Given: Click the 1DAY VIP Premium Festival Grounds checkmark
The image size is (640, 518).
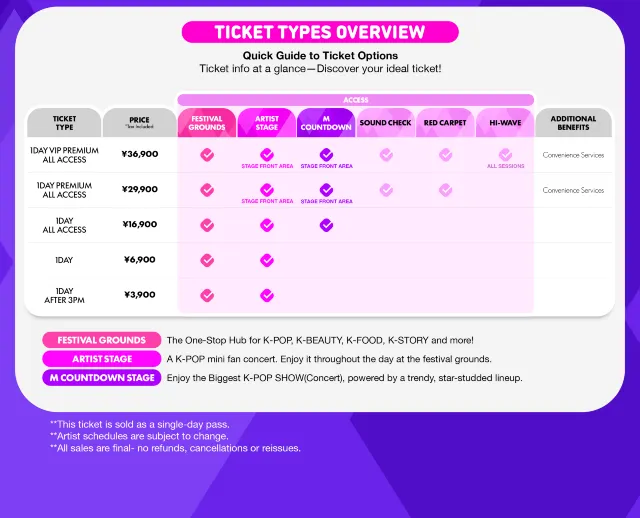Looking at the screenshot, I should pyautogui.click(x=207, y=155).
